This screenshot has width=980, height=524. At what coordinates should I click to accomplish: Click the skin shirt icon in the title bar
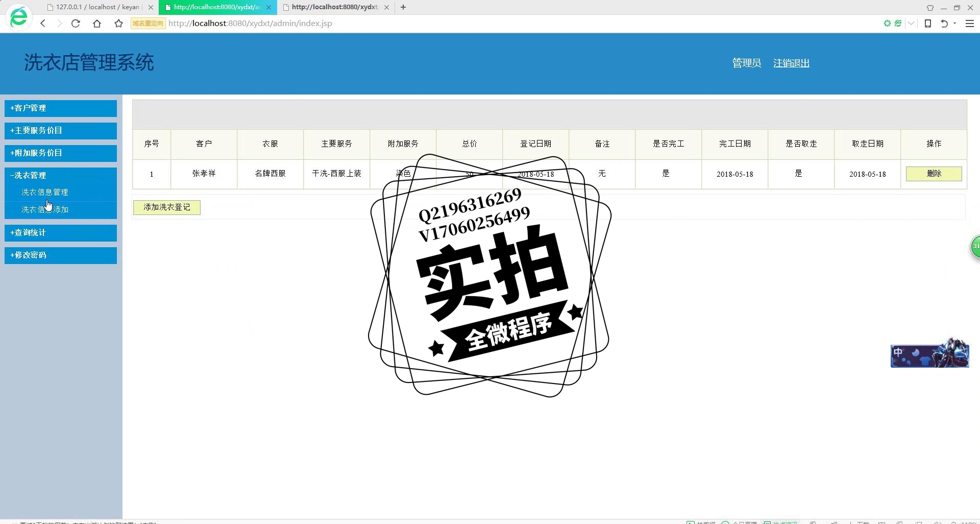[930, 8]
